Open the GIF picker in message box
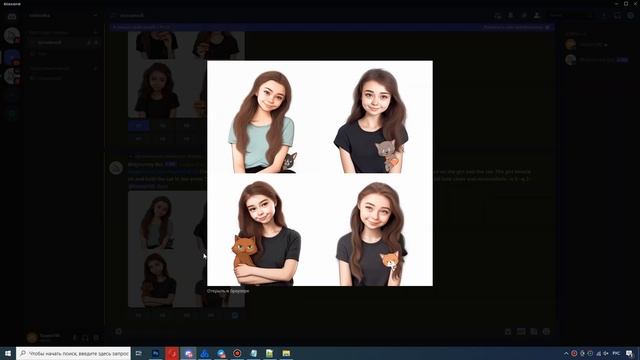The width and height of the screenshot is (640, 360). pyautogui.click(x=521, y=331)
